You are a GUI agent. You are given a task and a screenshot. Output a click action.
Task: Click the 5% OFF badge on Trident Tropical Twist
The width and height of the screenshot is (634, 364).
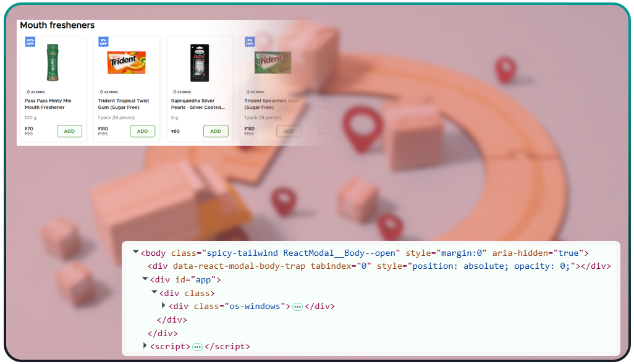(103, 41)
